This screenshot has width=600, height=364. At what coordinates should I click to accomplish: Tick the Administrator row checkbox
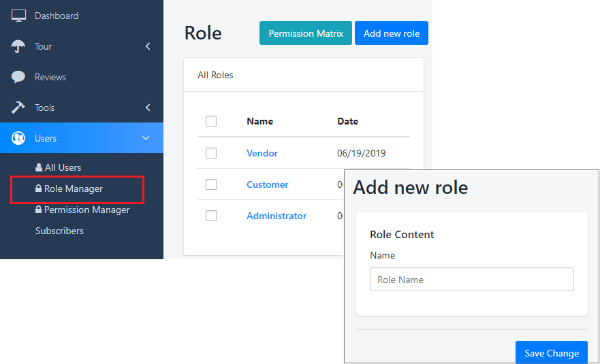pos(211,216)
